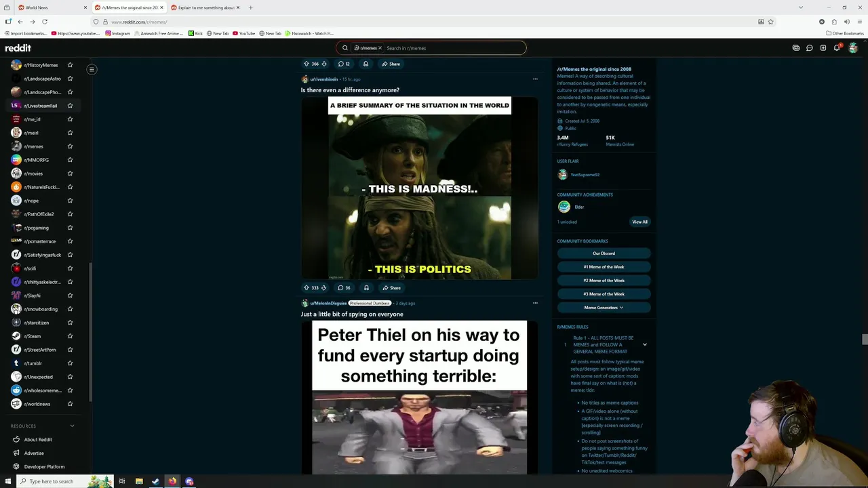Launch Steam from the taskbar
Image resolution: width=868 pixels, height=488 pixels.
[x=155, y=481]
